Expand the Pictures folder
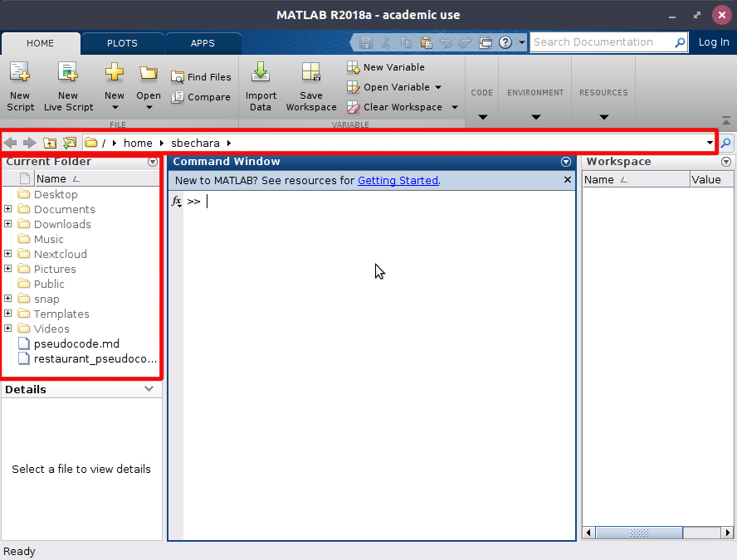Viewport: 737px width, 560px height. click(8, 269)
